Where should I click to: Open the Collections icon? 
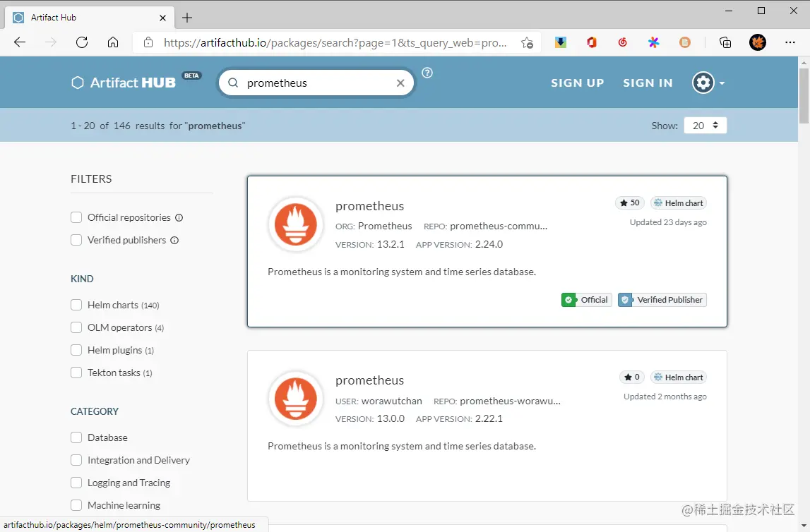(x=725, y=42)
